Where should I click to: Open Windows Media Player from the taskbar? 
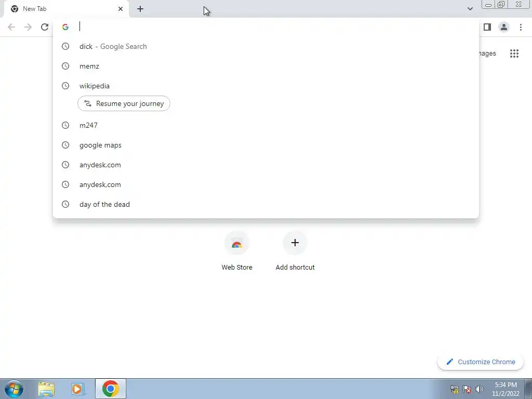(x=78, y=389)
